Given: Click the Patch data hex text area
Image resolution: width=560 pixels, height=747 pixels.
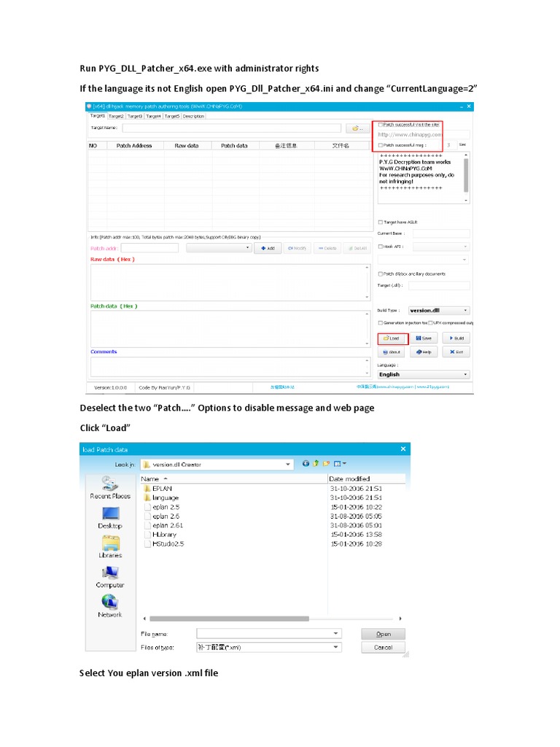Looking at the screenshot, I should (230, 329).
